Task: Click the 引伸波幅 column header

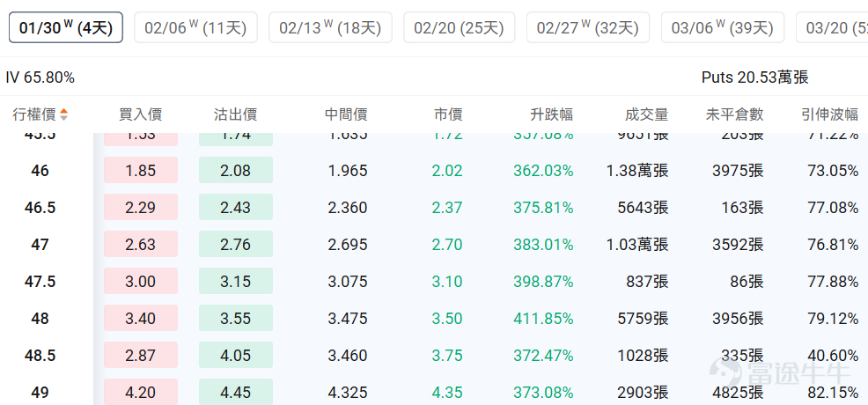Action: pos(830,114)
